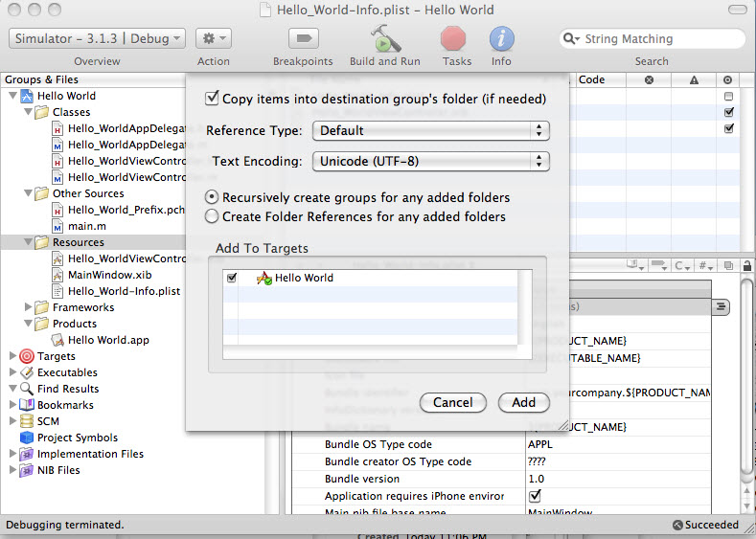Screen dimensions: 756x539
Task: Toggle Application requires iPhone environment checkbox
Action: (535, 495)
